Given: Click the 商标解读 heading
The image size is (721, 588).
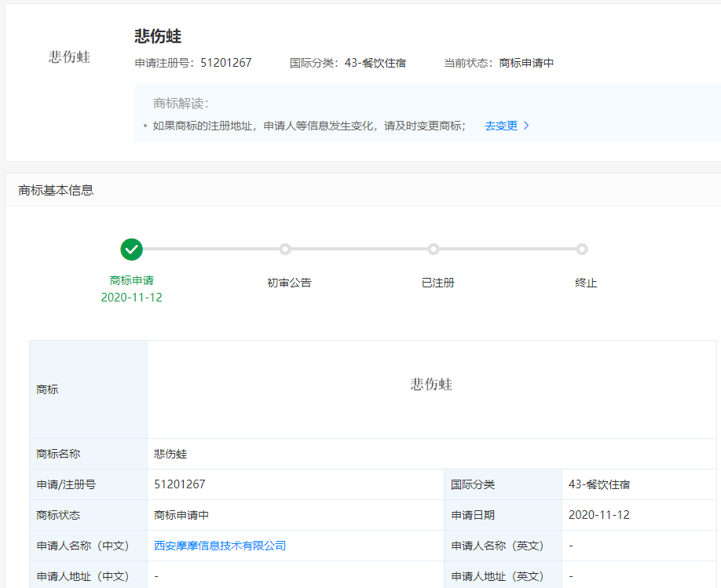Looking at the screenshot, I should 180,104.
